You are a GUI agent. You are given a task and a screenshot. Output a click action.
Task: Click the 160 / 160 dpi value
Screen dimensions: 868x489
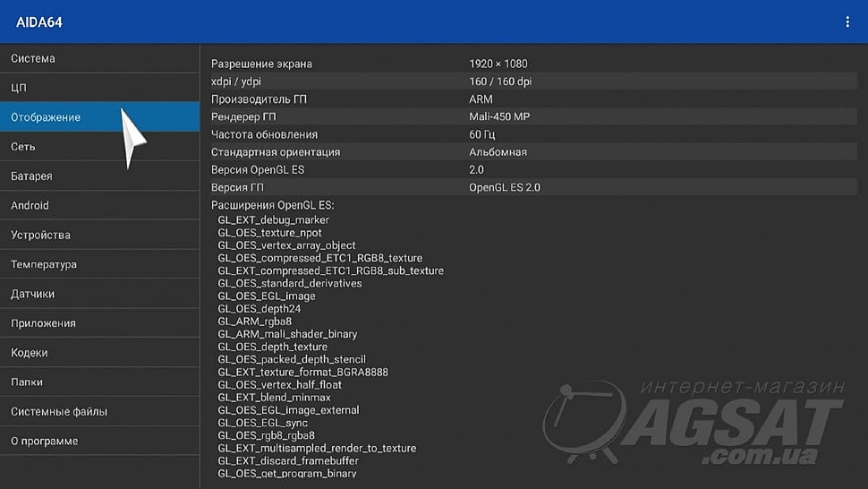500,81
